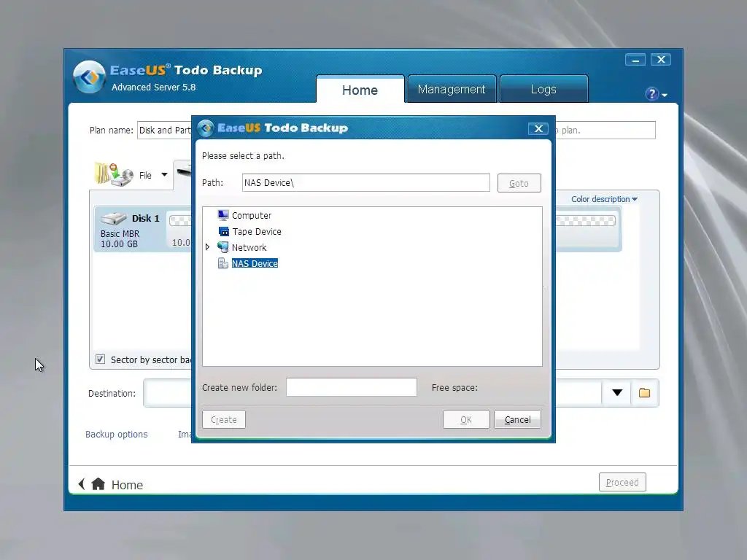747x560 pixels.
Task: Select the Computer tree row text
Action: (252, 215)
